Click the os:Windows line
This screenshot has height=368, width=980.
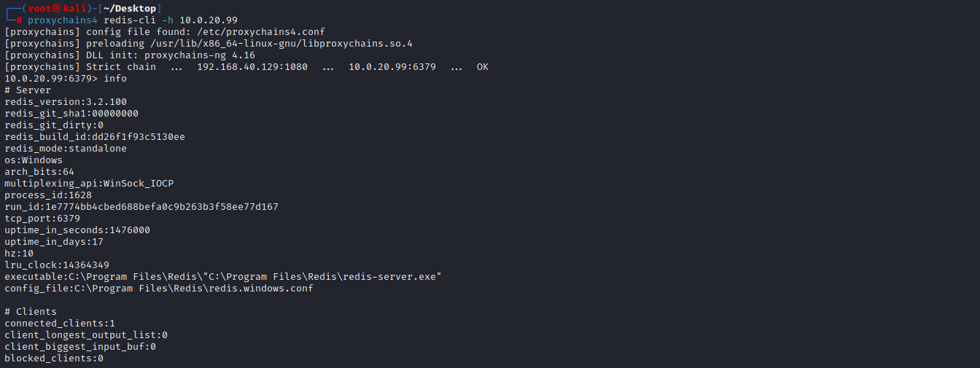click(x=34, y=160)
